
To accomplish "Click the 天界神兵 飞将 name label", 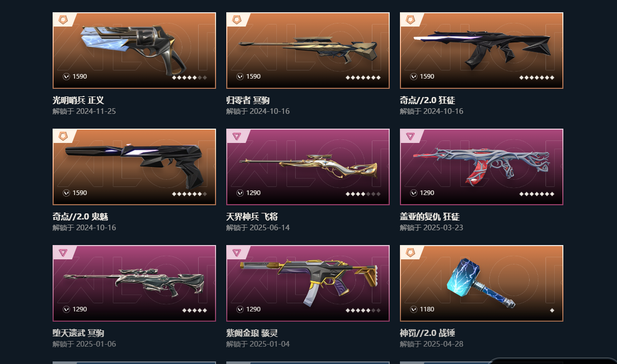I will click(252, 217).
